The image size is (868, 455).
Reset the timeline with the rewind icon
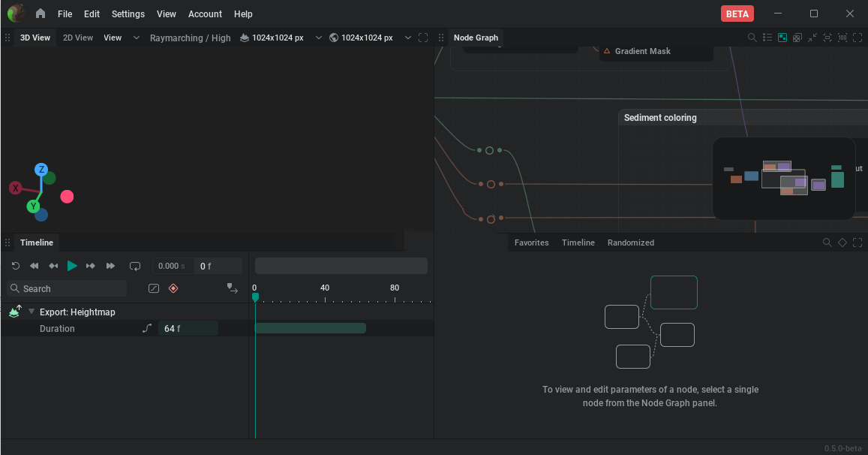click(x=16, y=266)
